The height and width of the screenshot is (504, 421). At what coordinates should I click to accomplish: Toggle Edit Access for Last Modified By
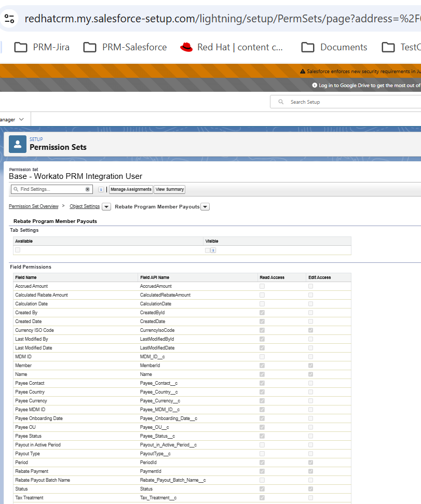point(310,339)
